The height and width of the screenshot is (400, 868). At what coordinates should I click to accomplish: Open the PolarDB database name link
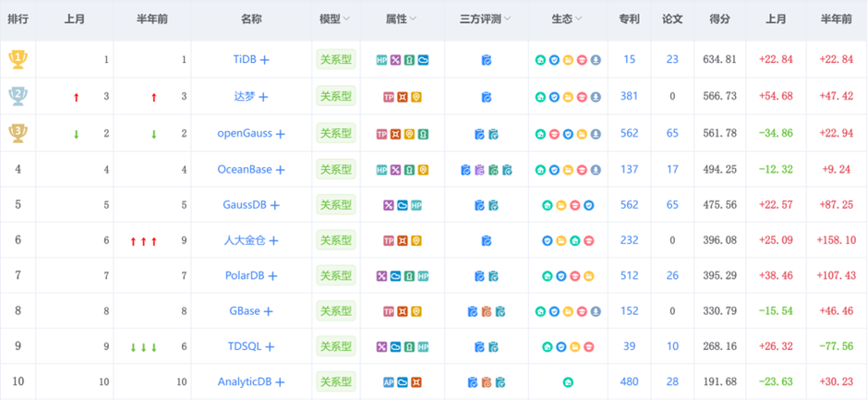click(x=245, y=275)
